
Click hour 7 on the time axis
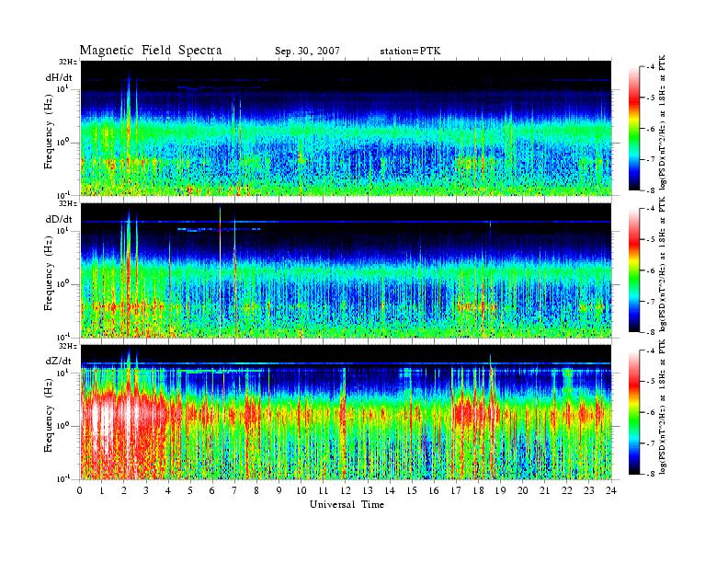click(234, 491)
